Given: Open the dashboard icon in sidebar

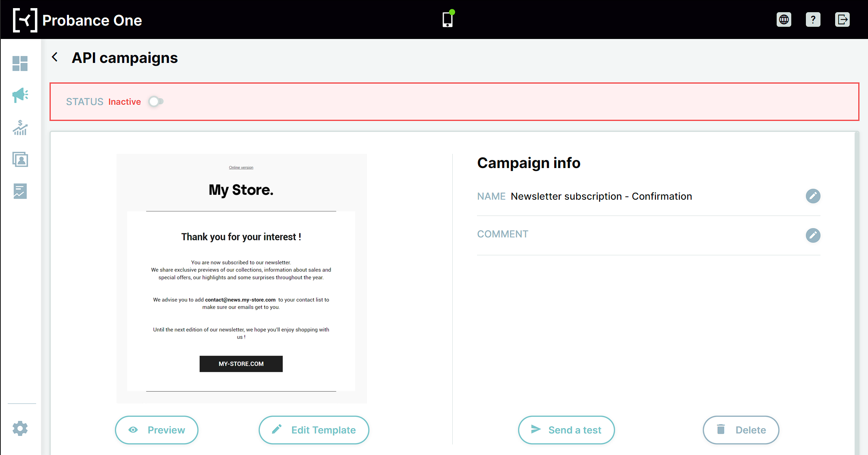Looking at the screenshot, I should pyautogui.click(x=20, y=64).
